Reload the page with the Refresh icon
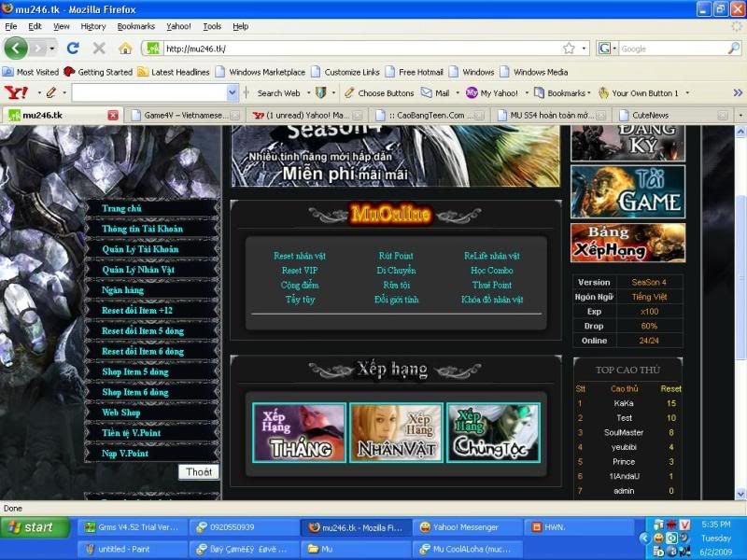The height and width of the screenshot is (560, 747). tap(73, 49)
